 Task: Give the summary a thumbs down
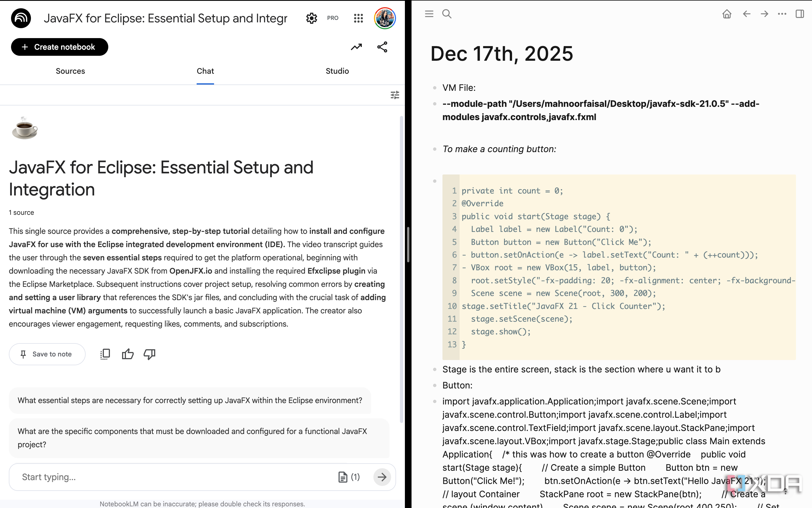(150, 354)
